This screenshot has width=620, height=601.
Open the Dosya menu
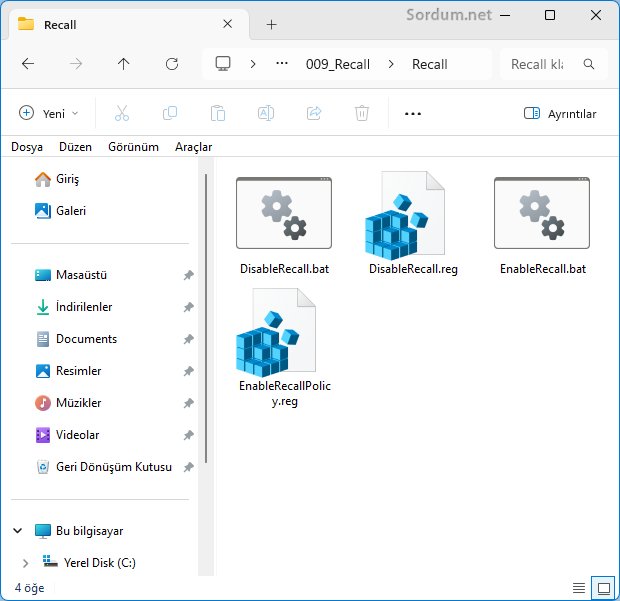(x=27, y=147)
